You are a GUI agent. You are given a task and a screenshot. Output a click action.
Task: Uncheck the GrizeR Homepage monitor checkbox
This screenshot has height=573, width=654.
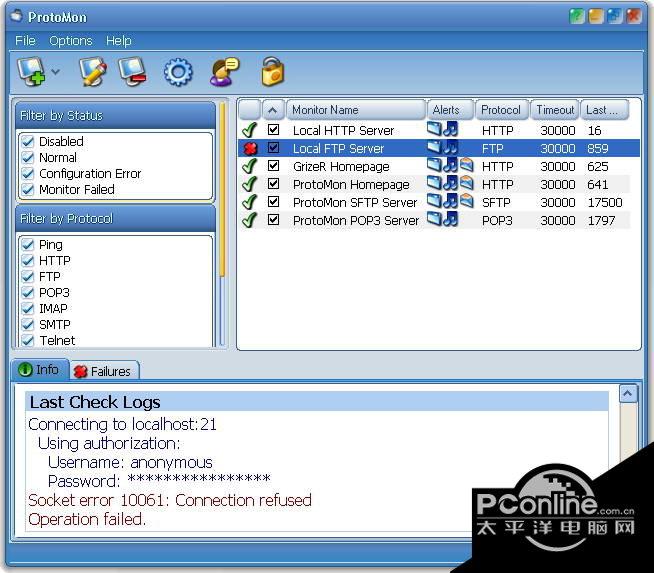click(273, 166)
